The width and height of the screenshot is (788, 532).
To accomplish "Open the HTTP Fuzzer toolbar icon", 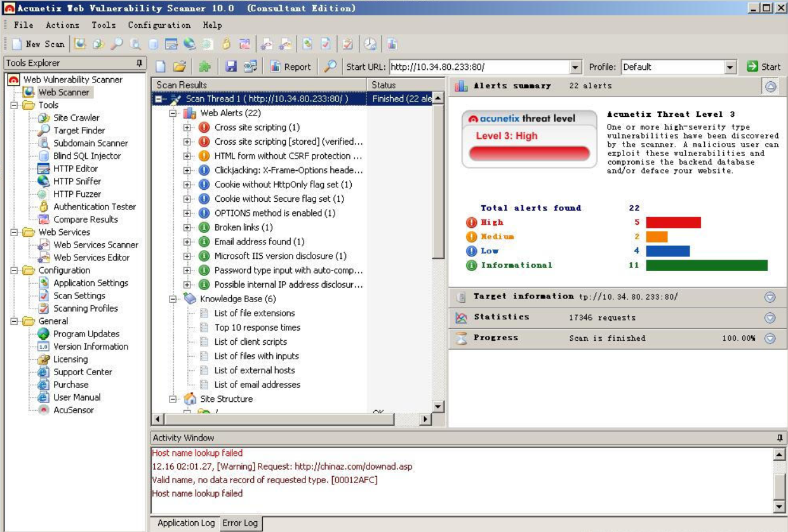I will [207, 44].
